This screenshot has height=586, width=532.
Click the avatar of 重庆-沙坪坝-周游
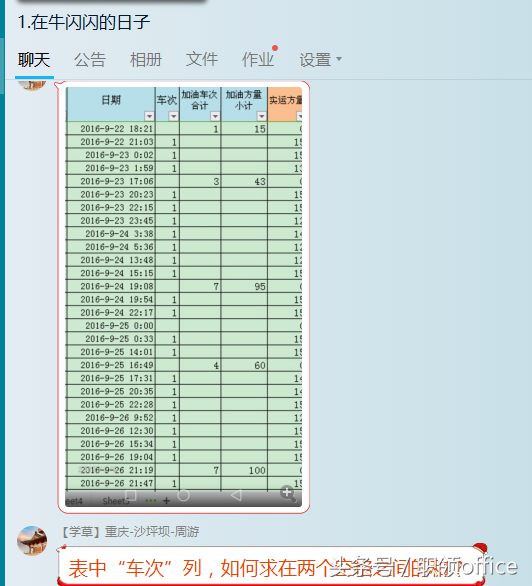[32, 541]
